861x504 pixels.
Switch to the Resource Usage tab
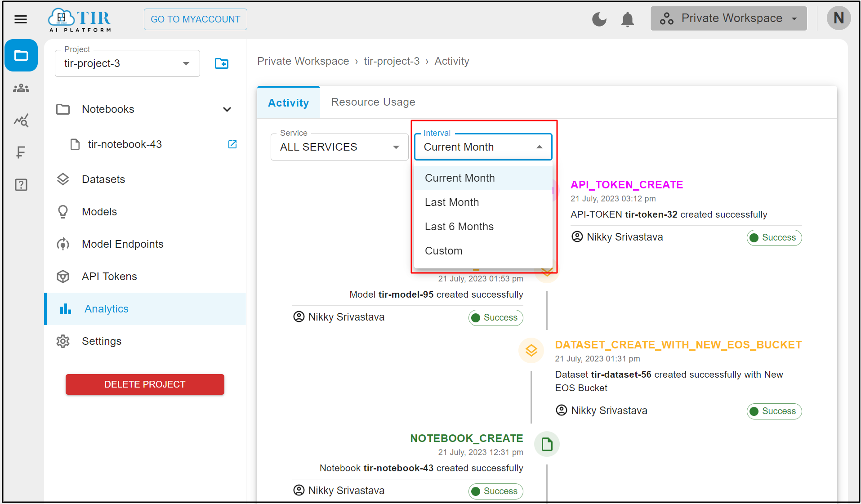(373, 102)
